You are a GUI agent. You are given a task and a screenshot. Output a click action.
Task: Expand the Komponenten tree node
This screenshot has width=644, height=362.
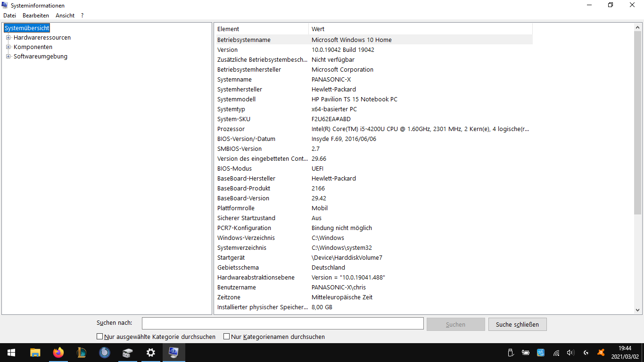[x=8, y=47]
